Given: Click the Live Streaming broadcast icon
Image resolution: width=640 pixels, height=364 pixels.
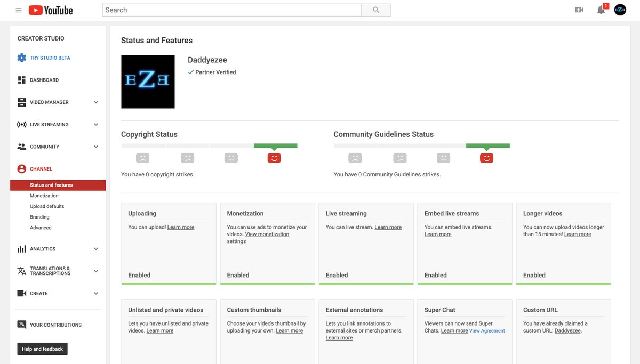Looking at the screenshot, I should coord(21,125).
